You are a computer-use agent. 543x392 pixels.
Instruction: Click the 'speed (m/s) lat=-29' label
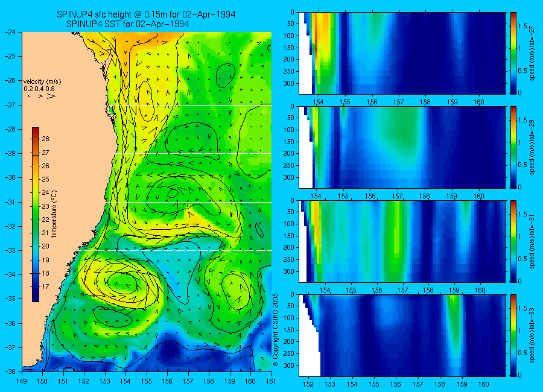[x=532, y=147]
